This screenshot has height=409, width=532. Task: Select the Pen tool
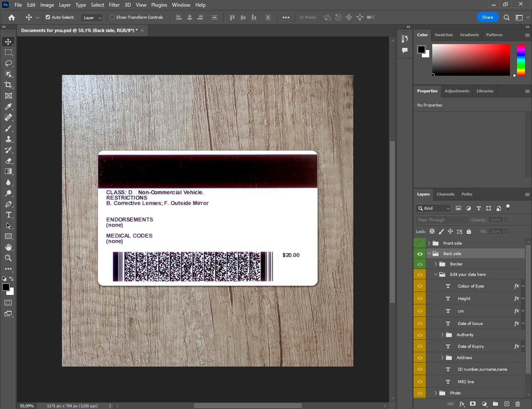8,204
